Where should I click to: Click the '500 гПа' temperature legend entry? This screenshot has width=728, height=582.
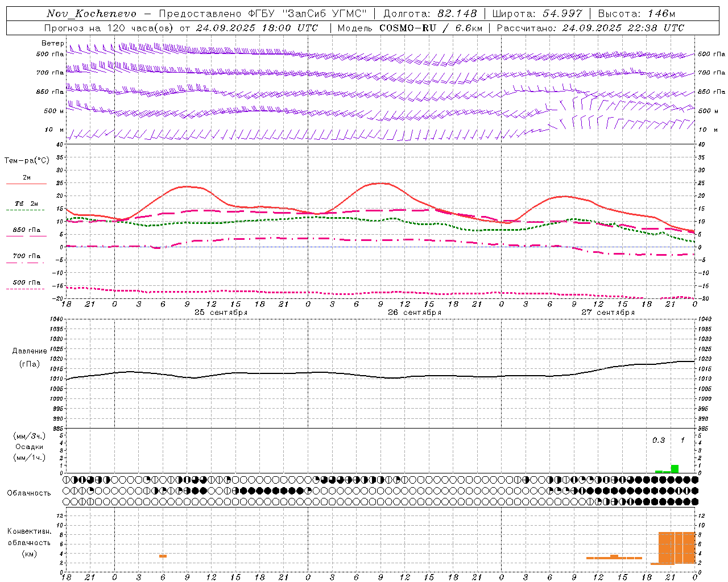coord(27,282)
